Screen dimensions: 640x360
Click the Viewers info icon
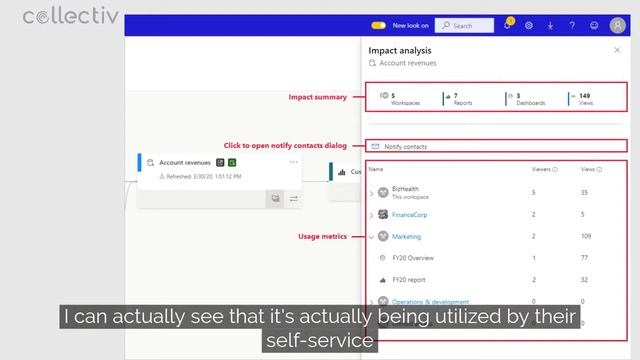(x=555, y=169)
